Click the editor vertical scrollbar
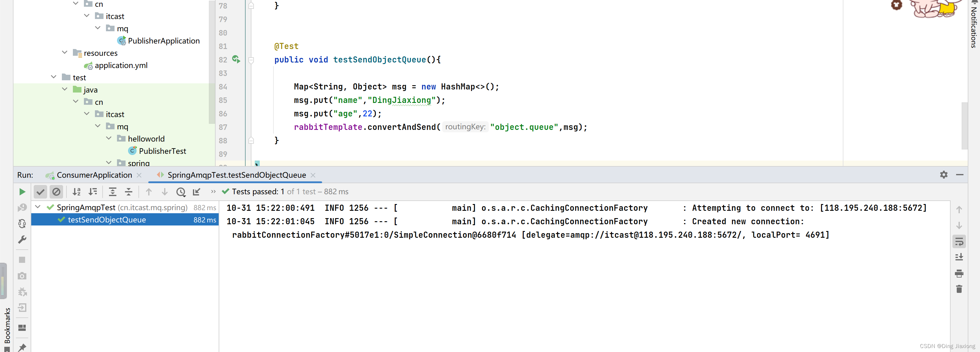Image resolution: width=980 pixels, height=352 pixels. tap(964, 126)
